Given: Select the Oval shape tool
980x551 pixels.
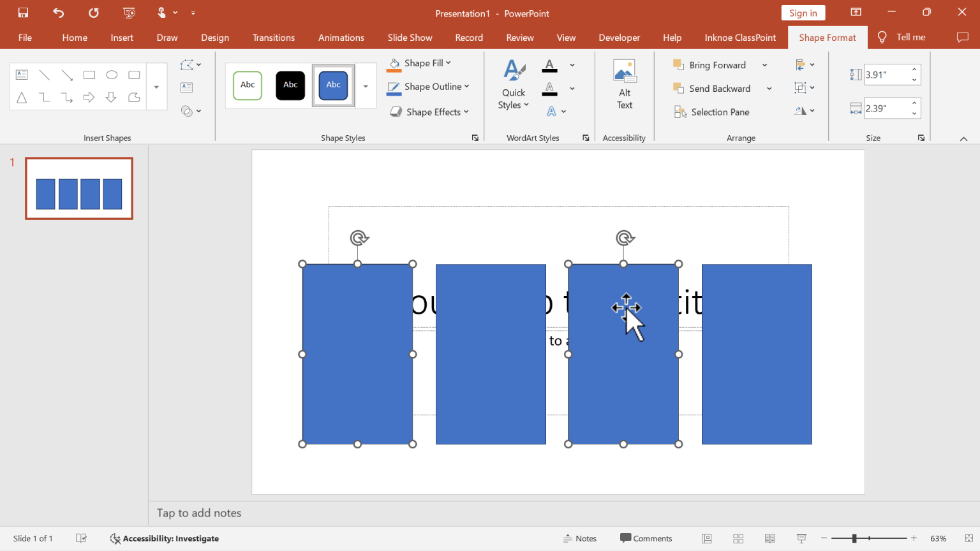Looking at the screenshot, I should 112,75.
